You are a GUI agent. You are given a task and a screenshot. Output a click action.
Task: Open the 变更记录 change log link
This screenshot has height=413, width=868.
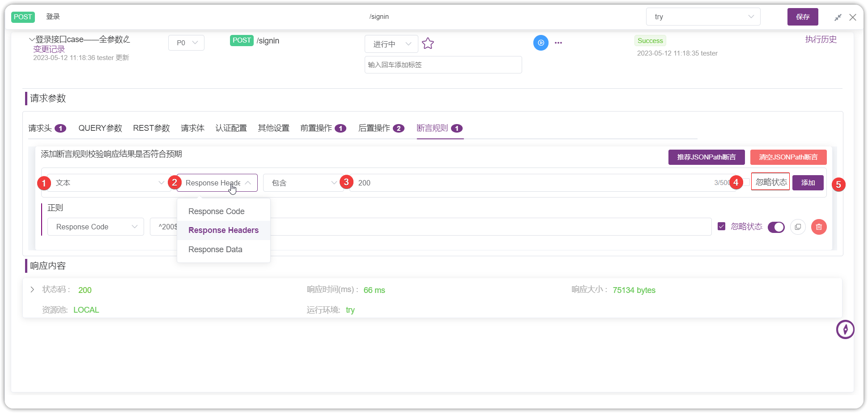point(49,49)
